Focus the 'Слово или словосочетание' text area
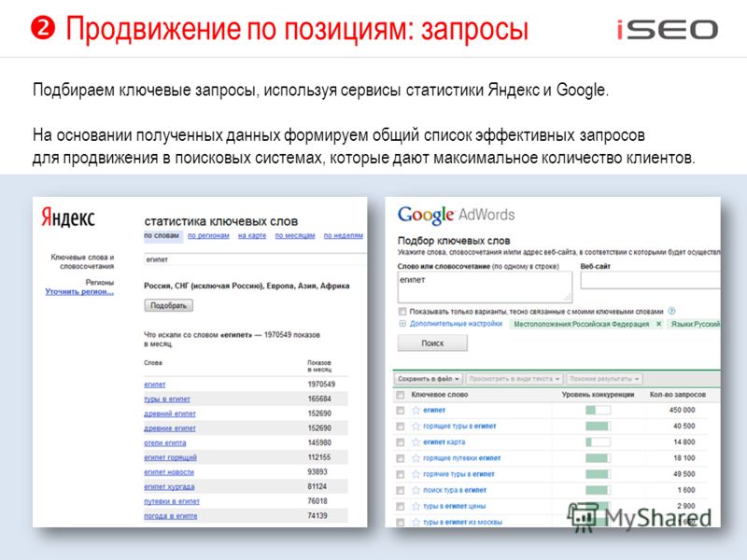 (485, 287)
